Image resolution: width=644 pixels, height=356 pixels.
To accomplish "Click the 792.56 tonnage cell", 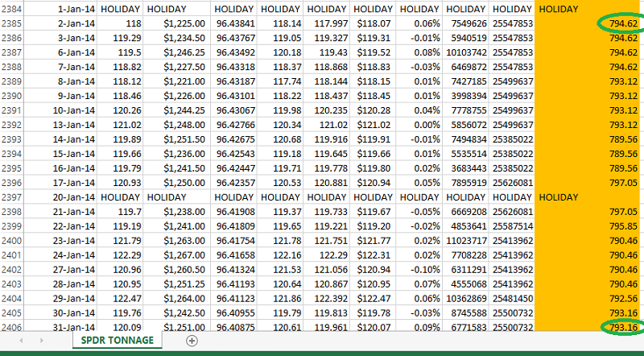I will click(x=588, y=299).
